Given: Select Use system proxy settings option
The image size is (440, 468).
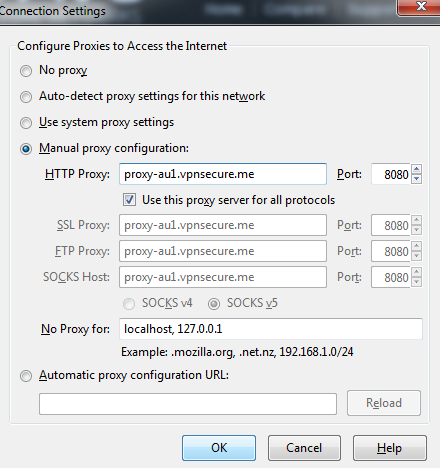Looking at the screenshot, I should pyautogui.click(x=26, y=123).
